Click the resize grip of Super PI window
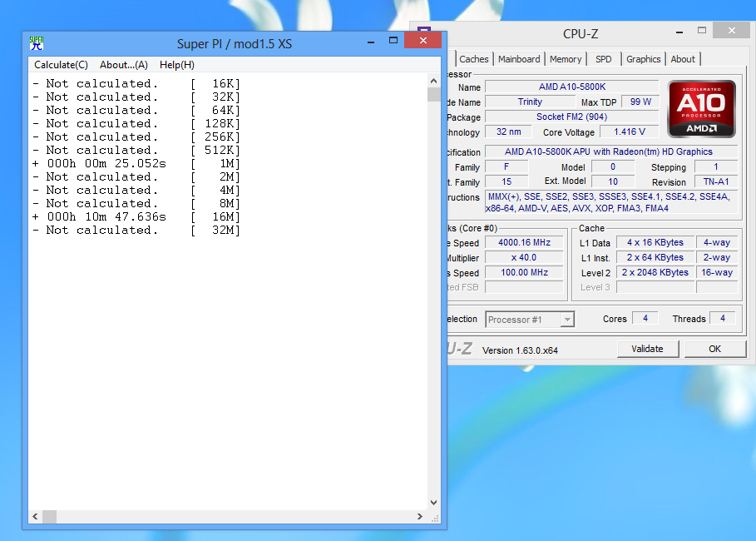The width and height of the screenshot is (756, 541). pyautogui.click(x=434, y=518)
